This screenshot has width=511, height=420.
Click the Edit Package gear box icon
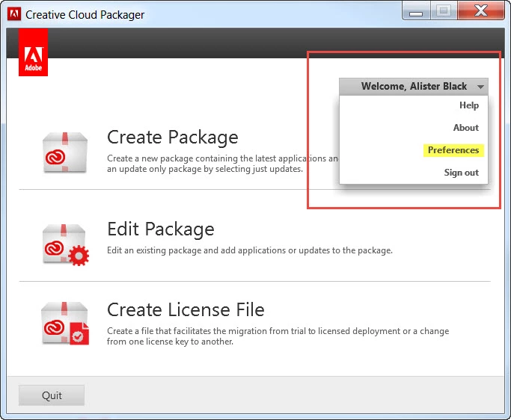66,244
